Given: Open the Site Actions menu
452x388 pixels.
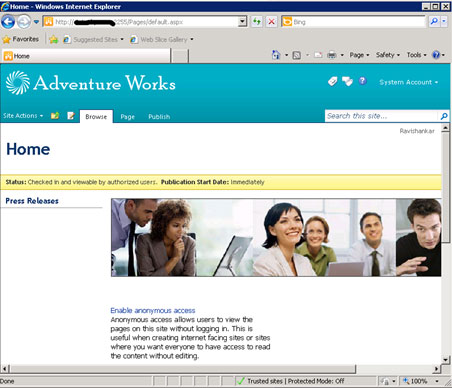Looking at the screenshot, I should (x=23, y=116).
